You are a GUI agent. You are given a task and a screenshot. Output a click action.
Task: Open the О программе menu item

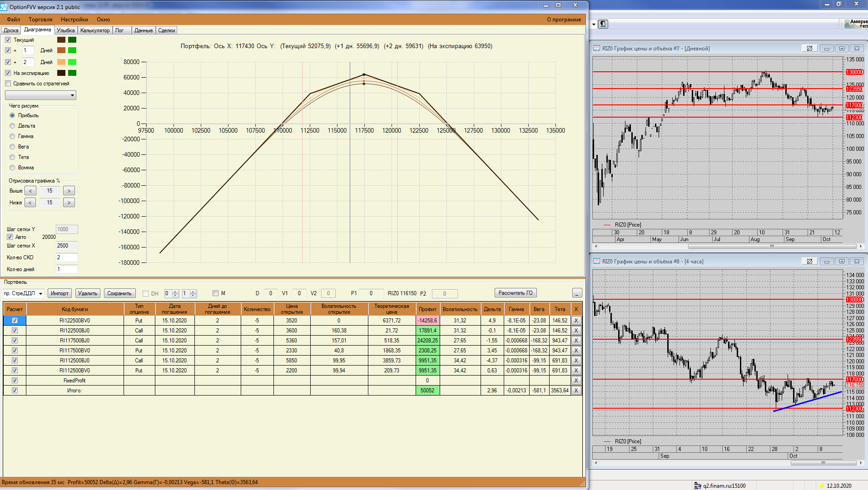tap(564, 20)
